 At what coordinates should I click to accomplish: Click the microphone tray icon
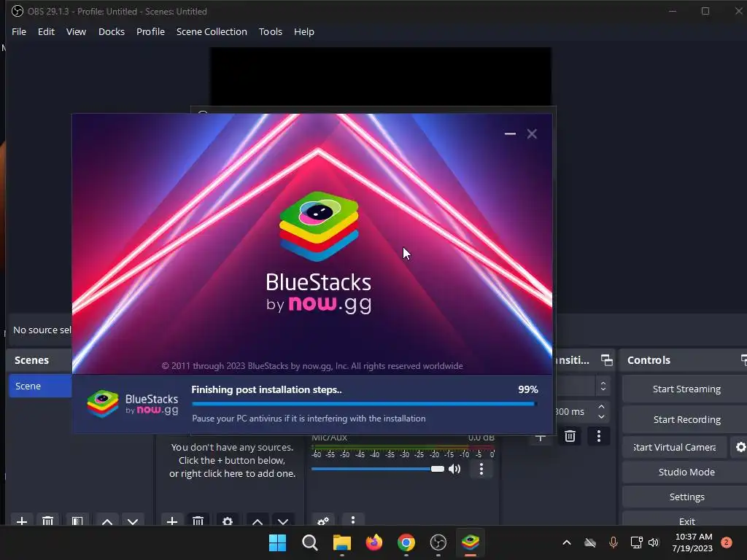[x=613, y=542]
